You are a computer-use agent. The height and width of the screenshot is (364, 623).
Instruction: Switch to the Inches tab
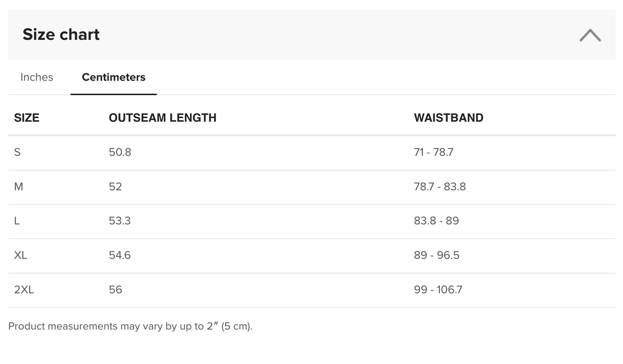(37, 77)
